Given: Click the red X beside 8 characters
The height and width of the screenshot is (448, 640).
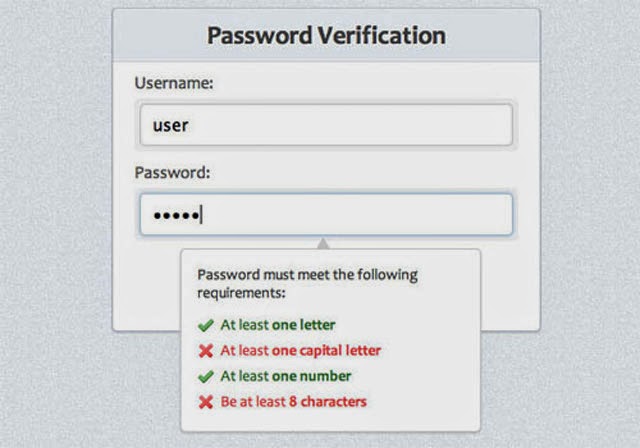Looking at the screenshot, I should (x=206, y=402).
